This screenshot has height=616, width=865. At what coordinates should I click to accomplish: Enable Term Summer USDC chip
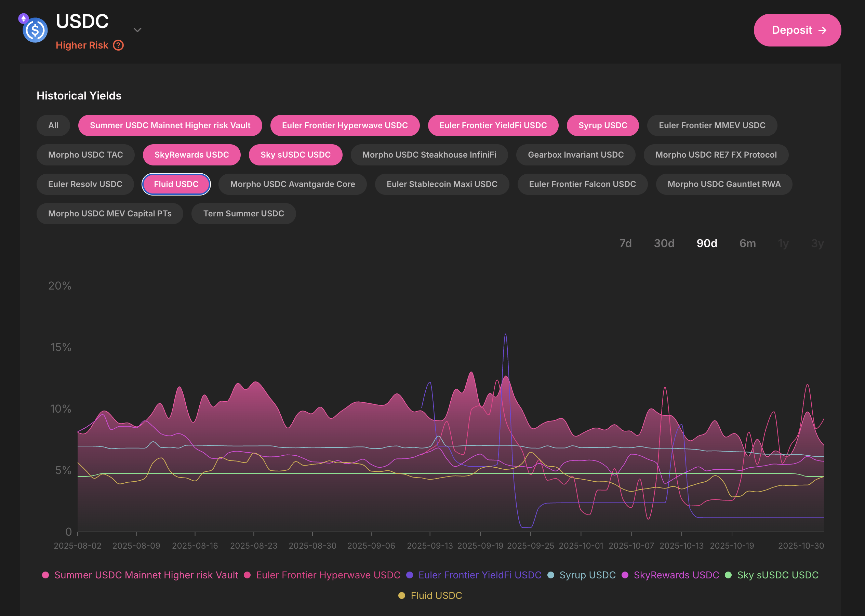(243, 214)
